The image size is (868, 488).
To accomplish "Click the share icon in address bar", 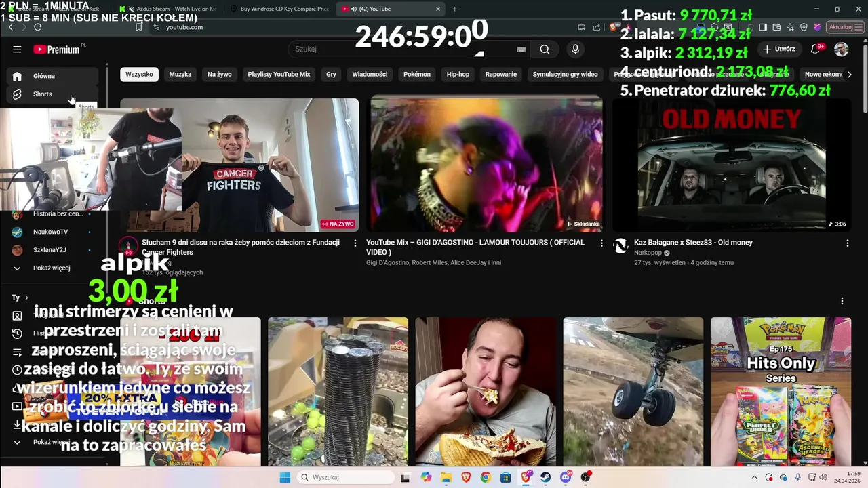I will [597, 27].
